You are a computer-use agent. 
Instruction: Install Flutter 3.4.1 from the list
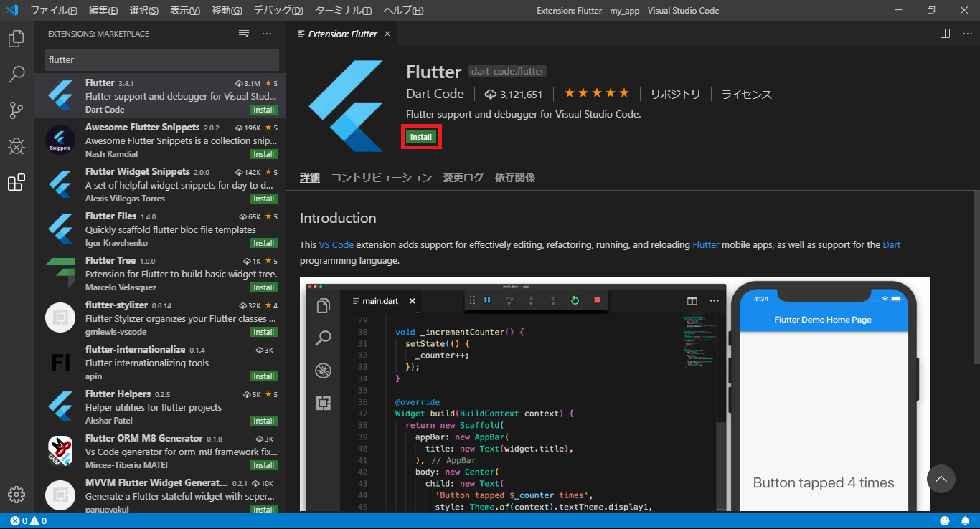tap(264, 110)
